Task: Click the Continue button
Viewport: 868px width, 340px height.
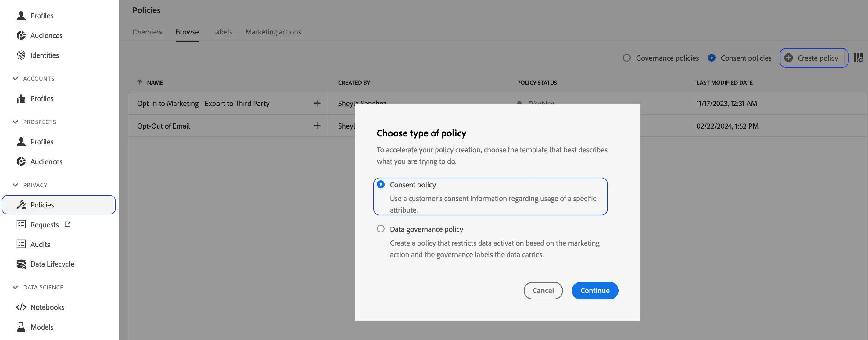Action: tap(595, 291)
